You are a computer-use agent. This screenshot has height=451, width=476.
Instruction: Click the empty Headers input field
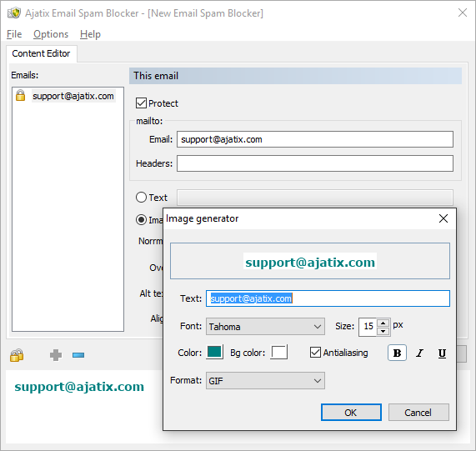pos(315,163)
